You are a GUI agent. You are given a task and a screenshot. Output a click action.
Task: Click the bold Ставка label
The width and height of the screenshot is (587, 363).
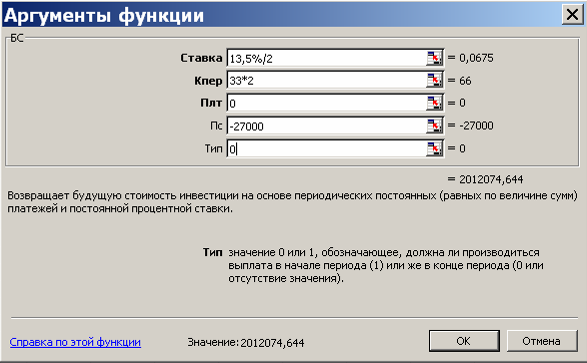pos(201,58)
